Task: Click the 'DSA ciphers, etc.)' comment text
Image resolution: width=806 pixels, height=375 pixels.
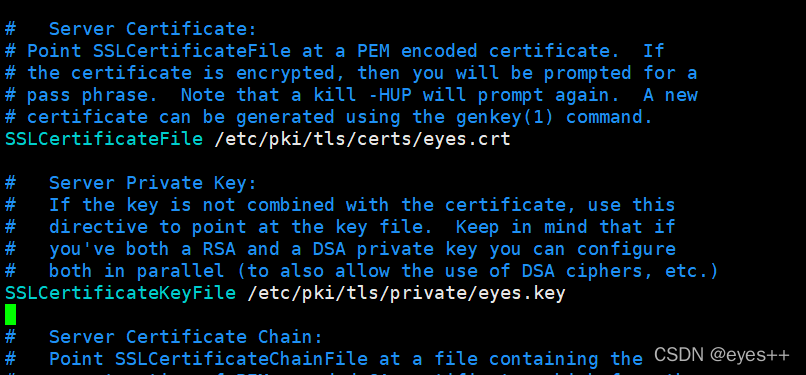Action: click(620, 271)
